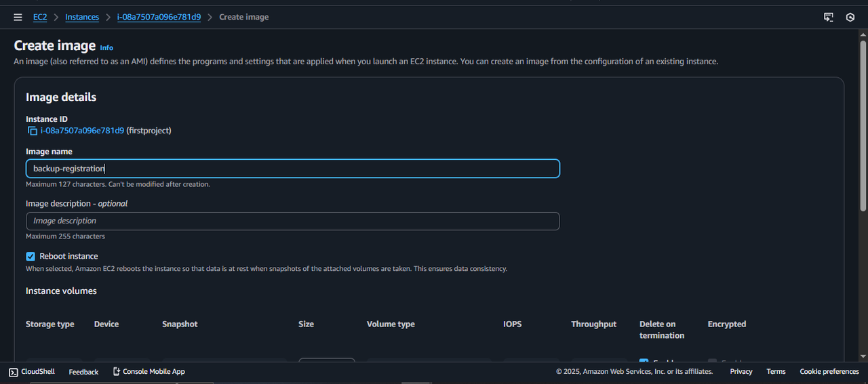Screen dimensions: 868x384
Task: Open the Privacy link
Action: coord(741,371)
